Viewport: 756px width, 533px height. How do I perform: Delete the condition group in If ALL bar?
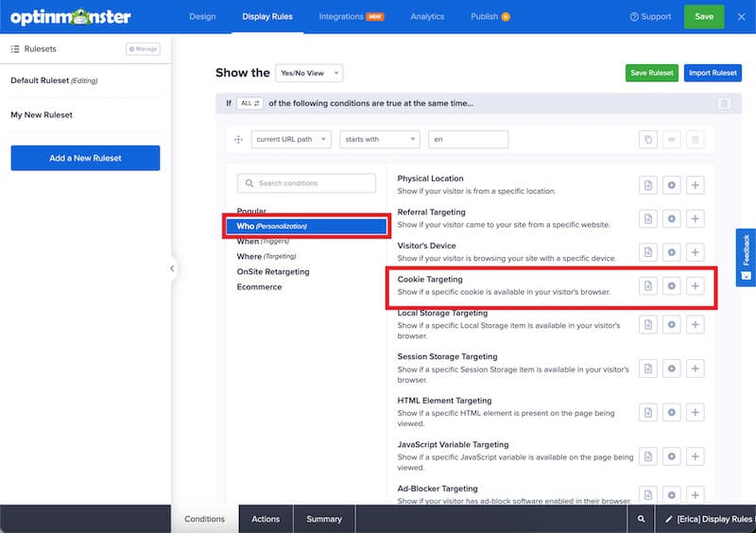(724, 103)
